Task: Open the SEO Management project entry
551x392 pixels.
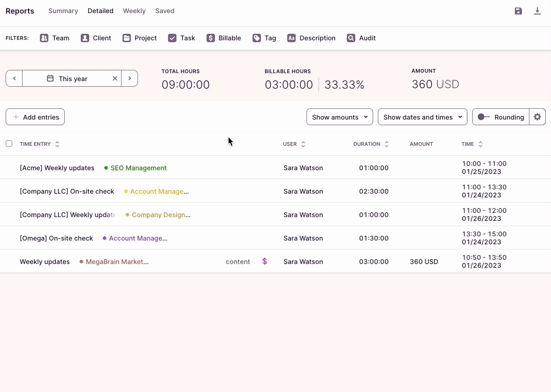Action: tap(138, 168)
